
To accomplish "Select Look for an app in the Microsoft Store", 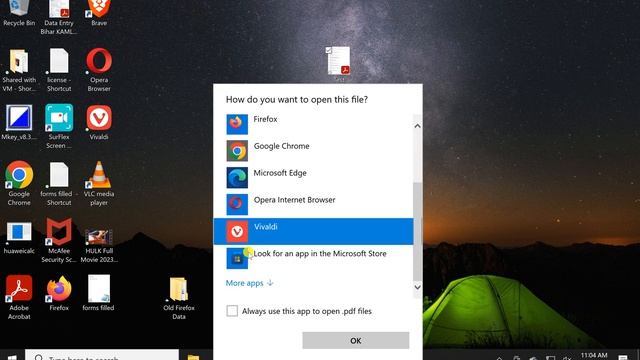I will pyautogui.click(x=313, y=258).
